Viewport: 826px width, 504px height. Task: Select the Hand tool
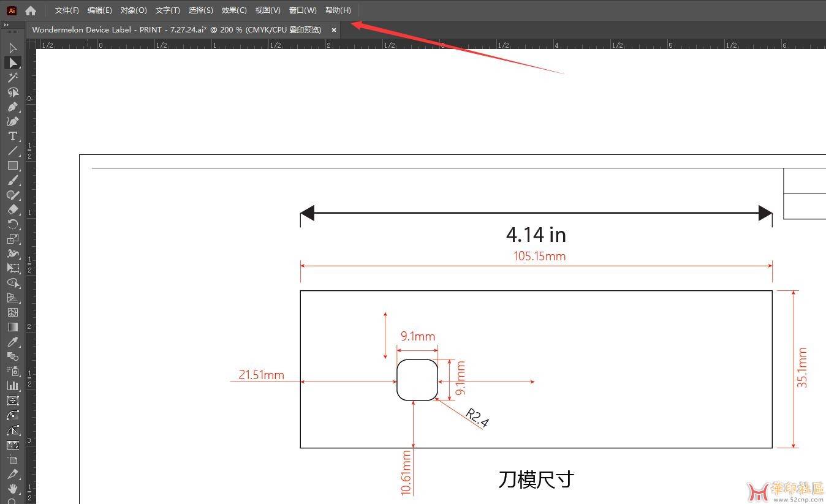13,489
